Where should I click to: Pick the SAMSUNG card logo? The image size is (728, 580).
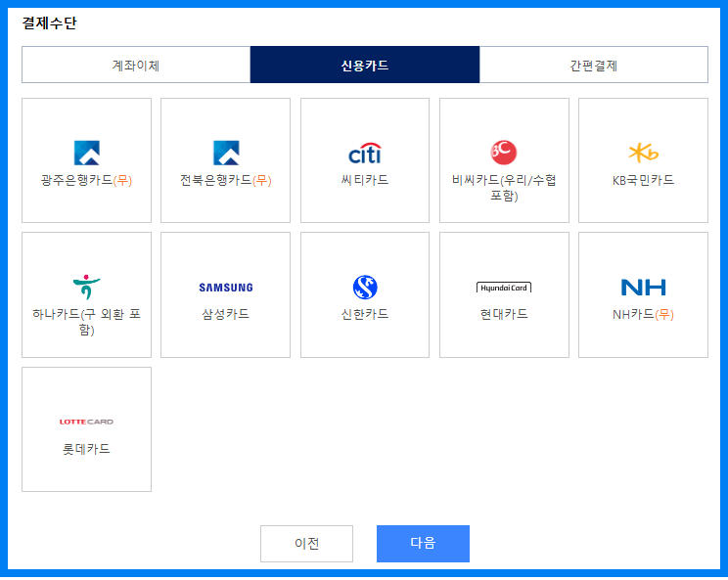coord(226,288)
